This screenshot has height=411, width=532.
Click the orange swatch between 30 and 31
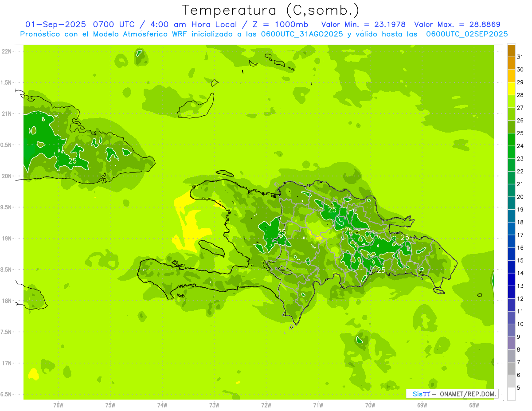(x=511, y=63)
